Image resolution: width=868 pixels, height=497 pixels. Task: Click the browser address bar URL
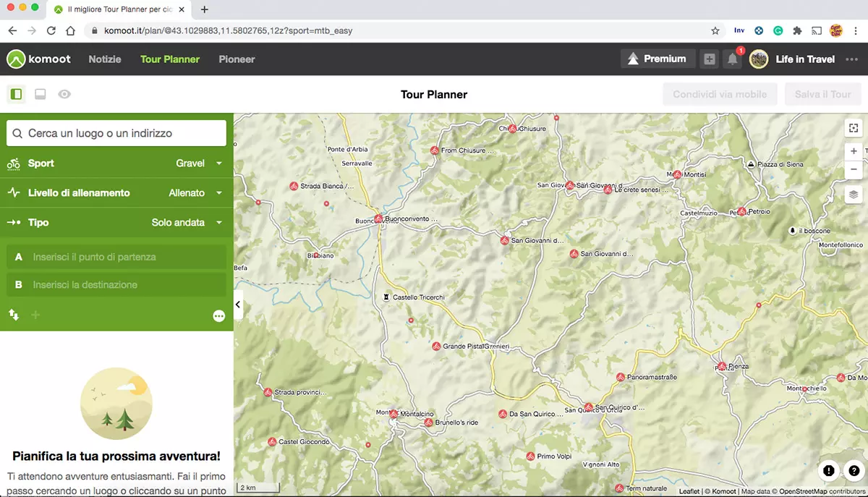coord(228,31)
